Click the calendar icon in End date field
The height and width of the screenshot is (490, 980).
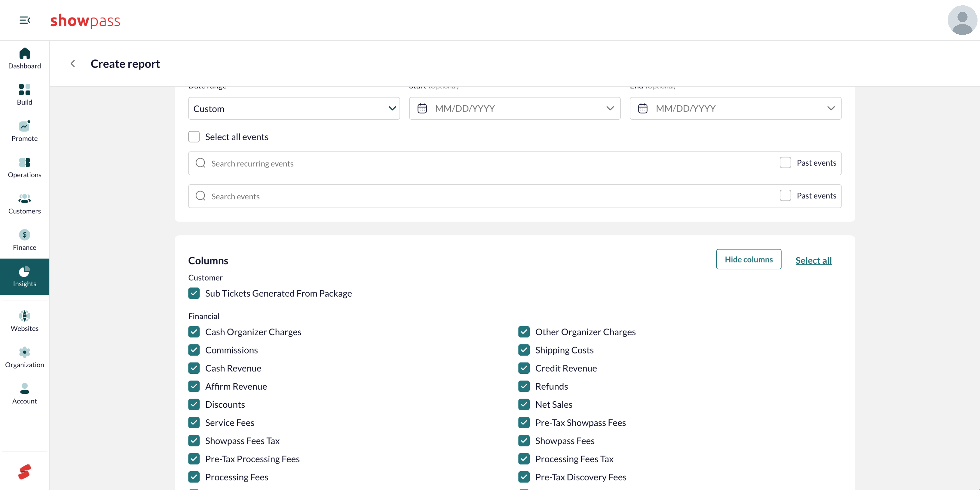point(642,108)
